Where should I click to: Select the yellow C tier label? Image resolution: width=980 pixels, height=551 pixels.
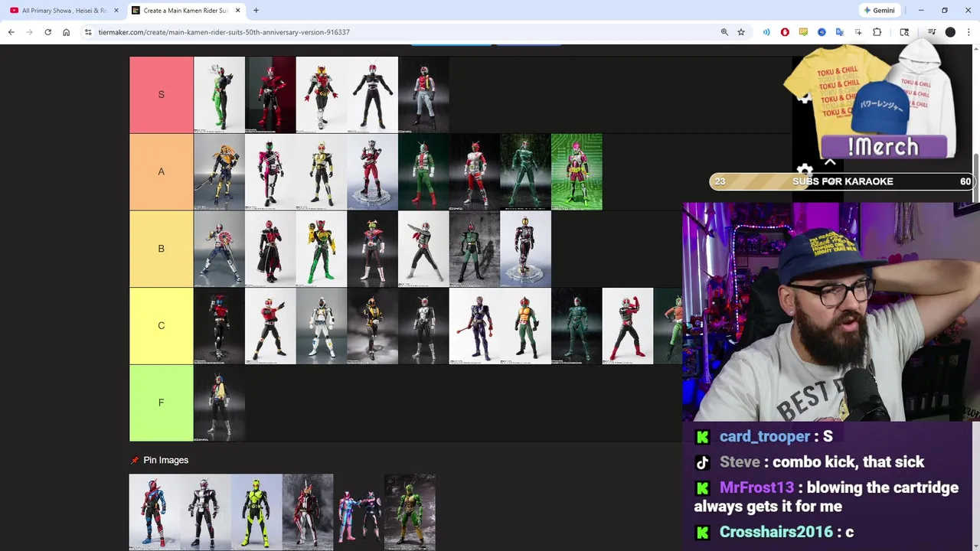pyautogui.click(x=162, y=326)
